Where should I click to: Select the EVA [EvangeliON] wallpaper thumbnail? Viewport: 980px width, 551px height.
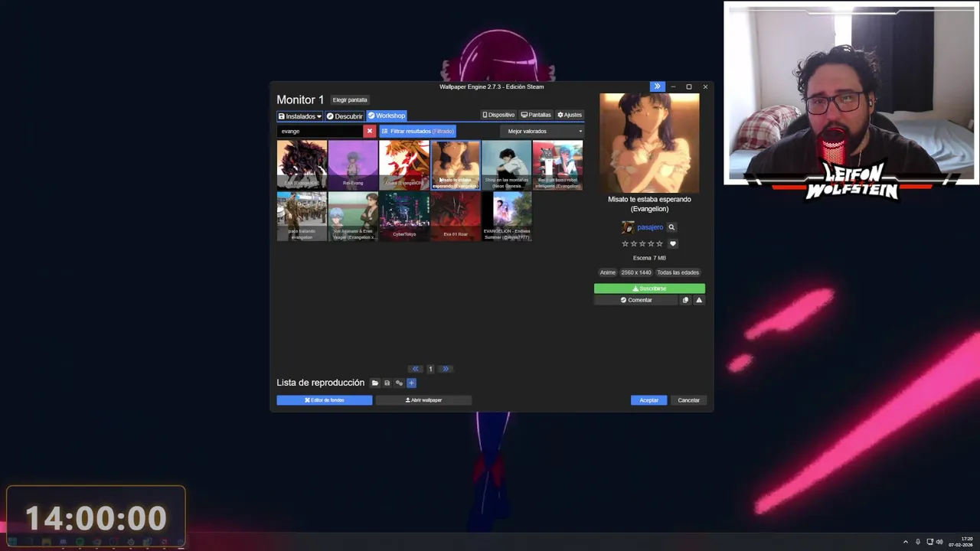302,165
